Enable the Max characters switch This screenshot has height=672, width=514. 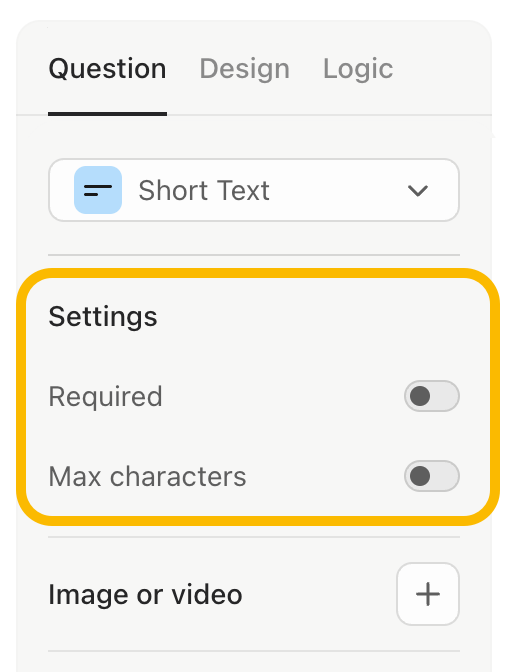pyautogui.click(x=432, y=476)
